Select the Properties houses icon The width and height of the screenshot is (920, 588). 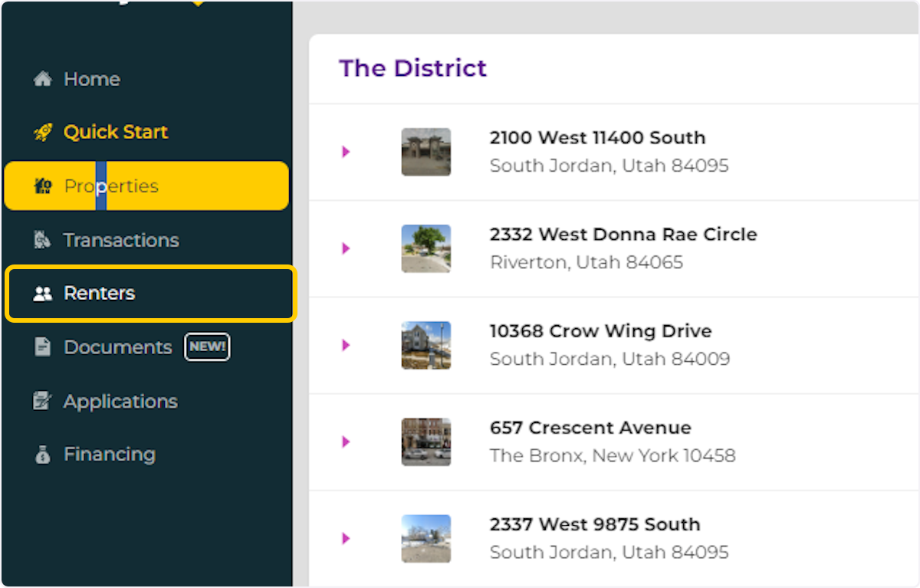pos(41,186)
